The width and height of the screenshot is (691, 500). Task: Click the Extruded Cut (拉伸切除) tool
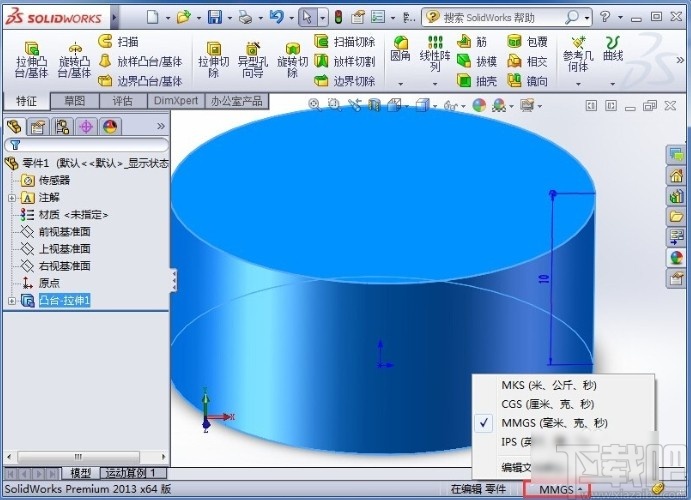214,59
